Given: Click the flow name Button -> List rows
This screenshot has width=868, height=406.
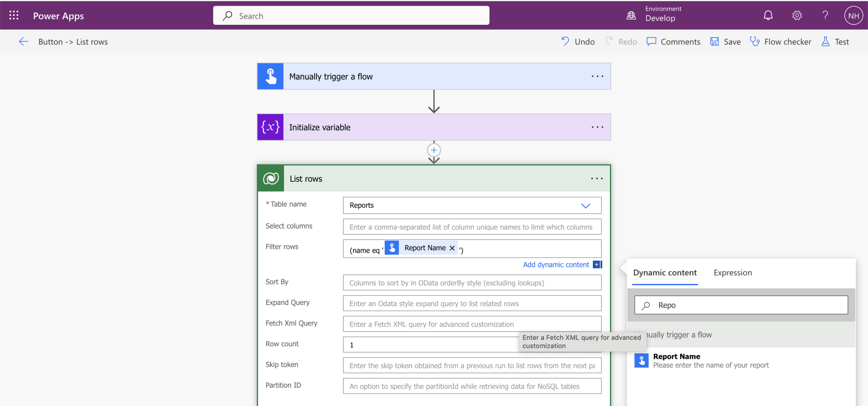Looking at the screenshot, I should [x=73, y=41].
